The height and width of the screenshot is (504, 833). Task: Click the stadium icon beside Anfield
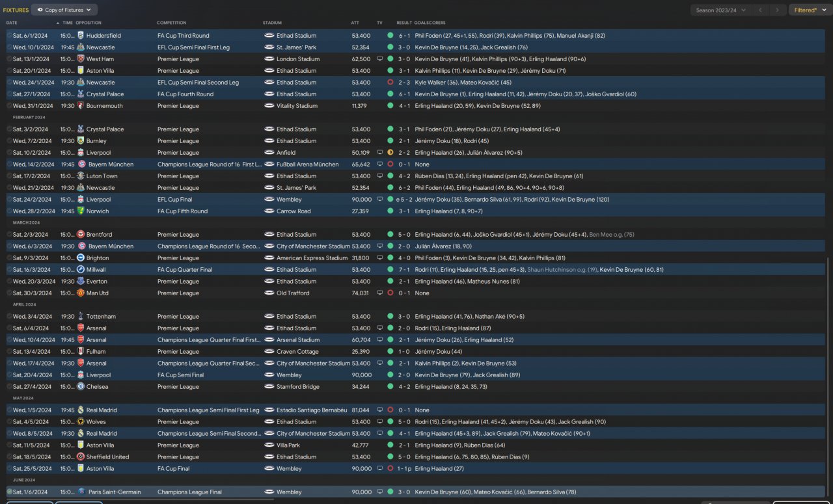269,153
